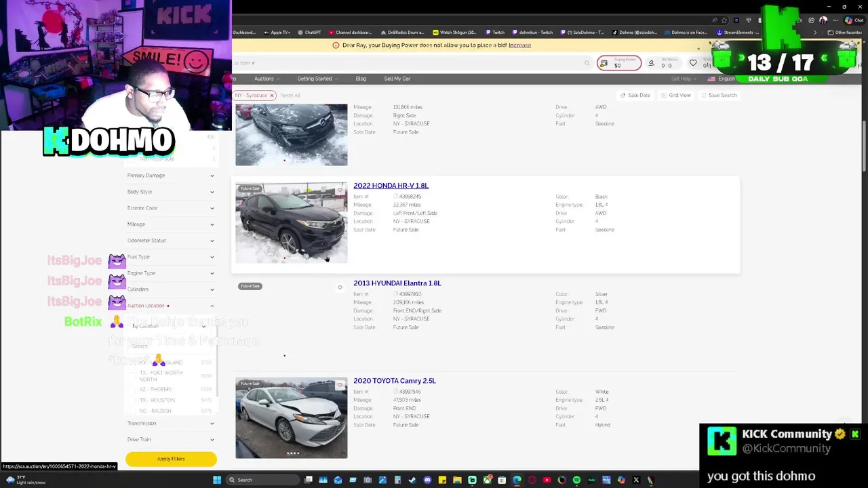Favorite the 2013 Hyundai Elantra listing
Screen dimensions: 868x488
340,287
